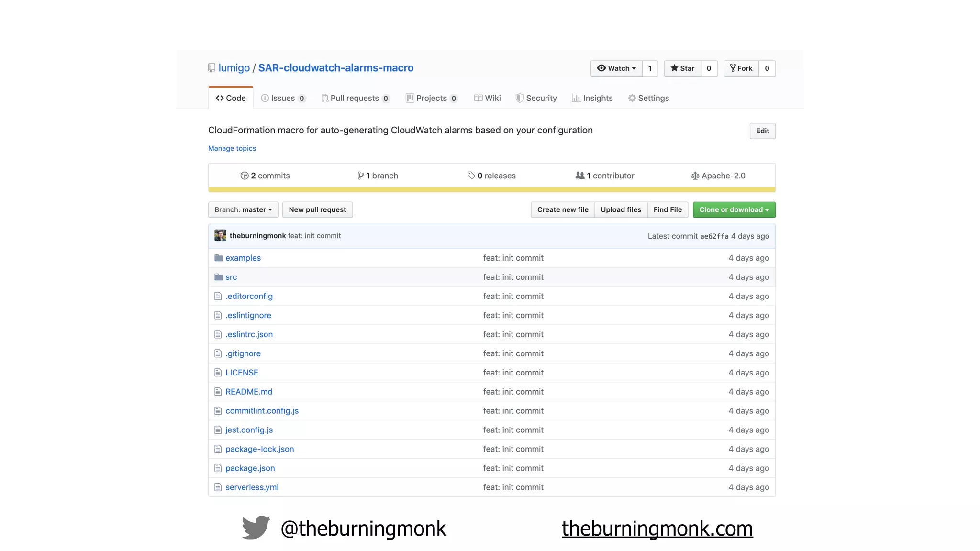Click the repository book icon beside lumigo
Image resolution: width=980 pixels, height=551 pixels.
point(212,68)
